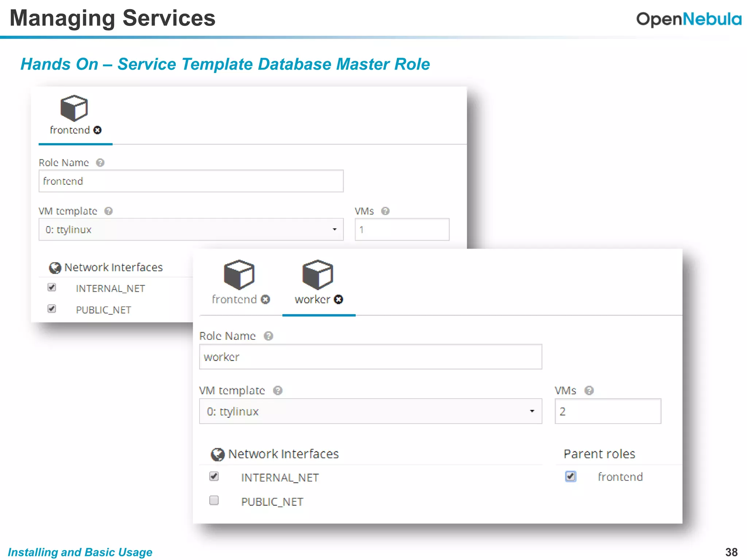
Task: Click Role Name help icon in worker panel
Action: tap(268, 336)
